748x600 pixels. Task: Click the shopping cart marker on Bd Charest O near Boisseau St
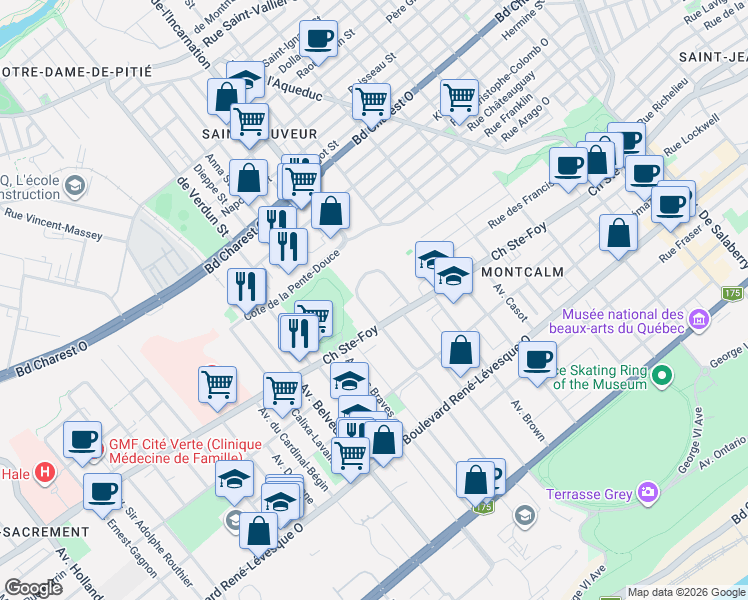372,105
